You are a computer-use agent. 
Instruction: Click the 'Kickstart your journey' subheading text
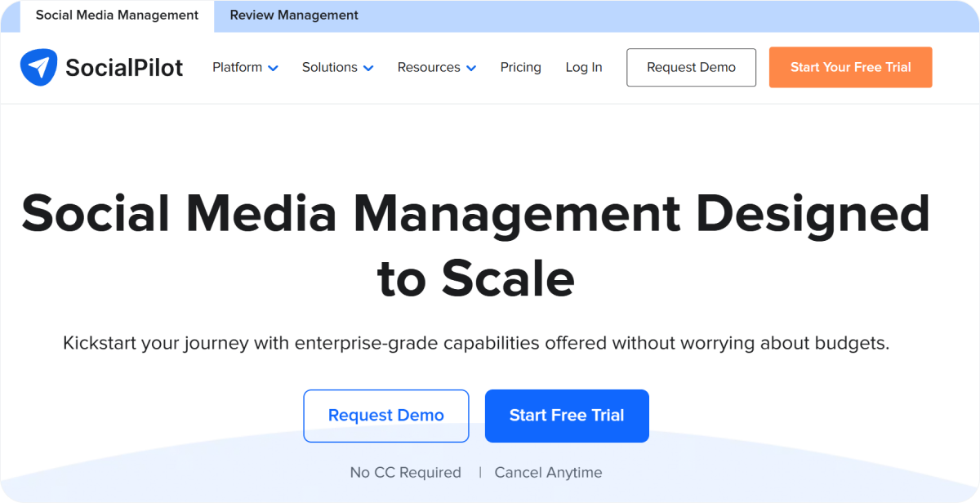[x=476, y=343]
